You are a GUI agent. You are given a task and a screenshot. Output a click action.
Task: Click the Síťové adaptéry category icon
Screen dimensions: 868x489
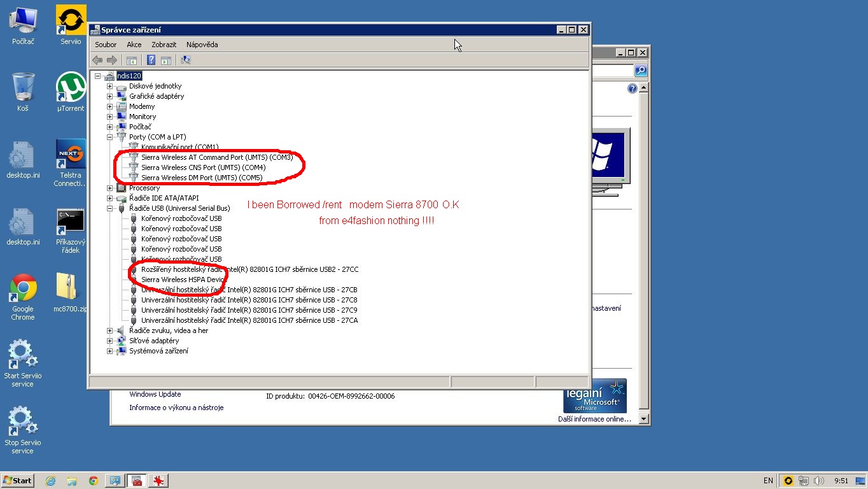click(122, 341)
